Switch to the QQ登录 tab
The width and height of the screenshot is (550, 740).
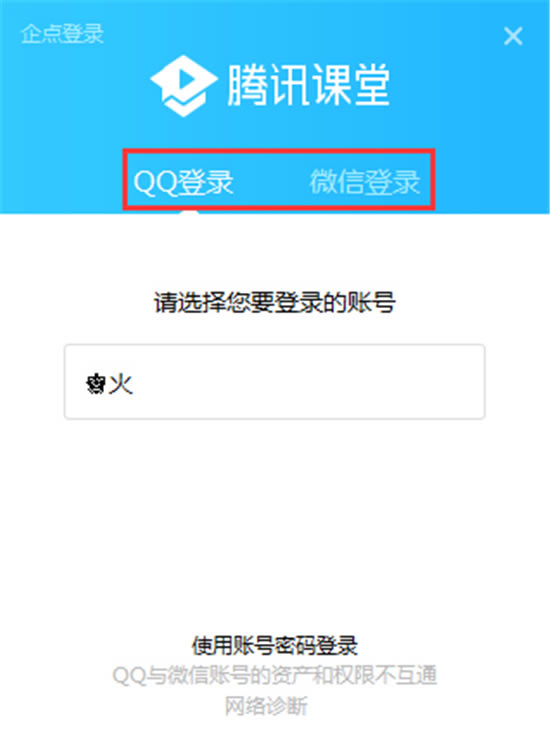point(183,182)
